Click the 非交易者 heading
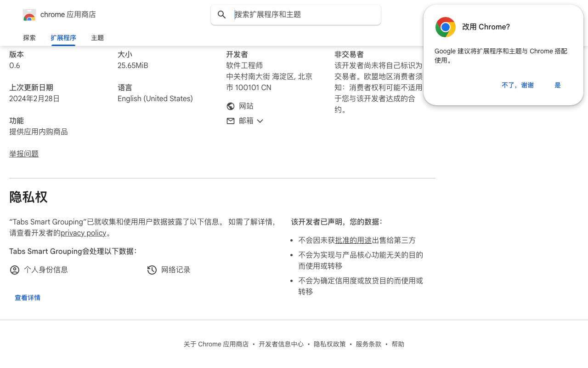 click(x=349, y=55)
